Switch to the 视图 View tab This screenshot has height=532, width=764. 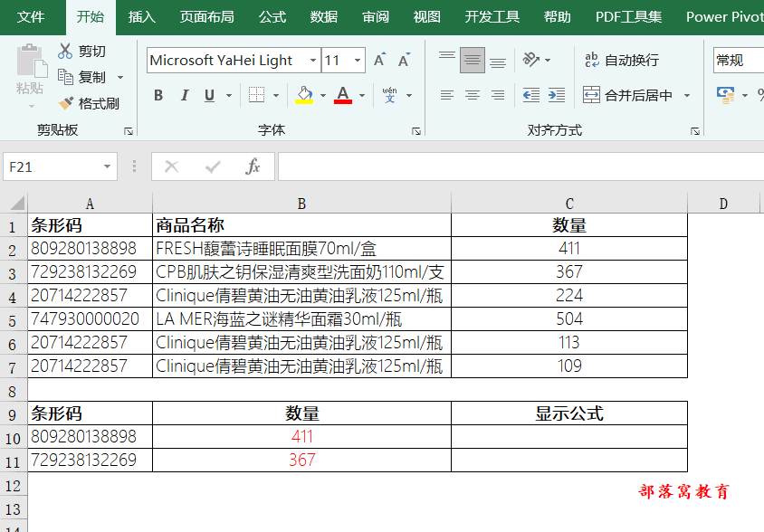tap(427, 17)
